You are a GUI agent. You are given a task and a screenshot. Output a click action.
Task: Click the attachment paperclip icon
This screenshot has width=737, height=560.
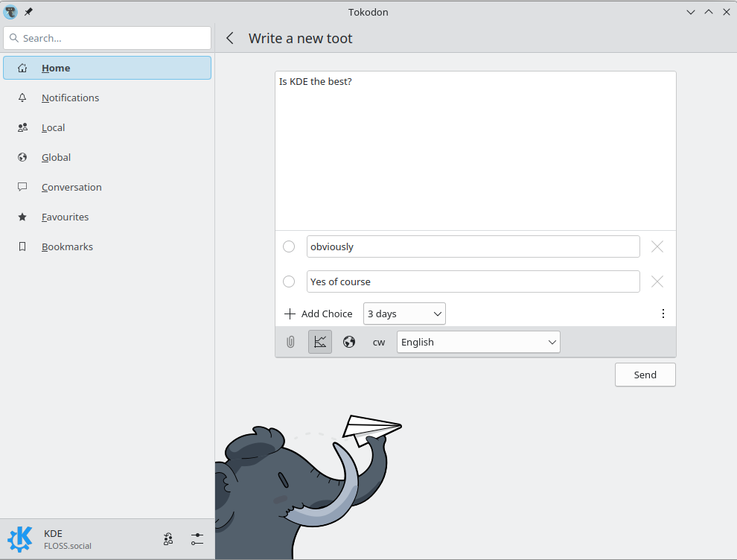point(290,342)
